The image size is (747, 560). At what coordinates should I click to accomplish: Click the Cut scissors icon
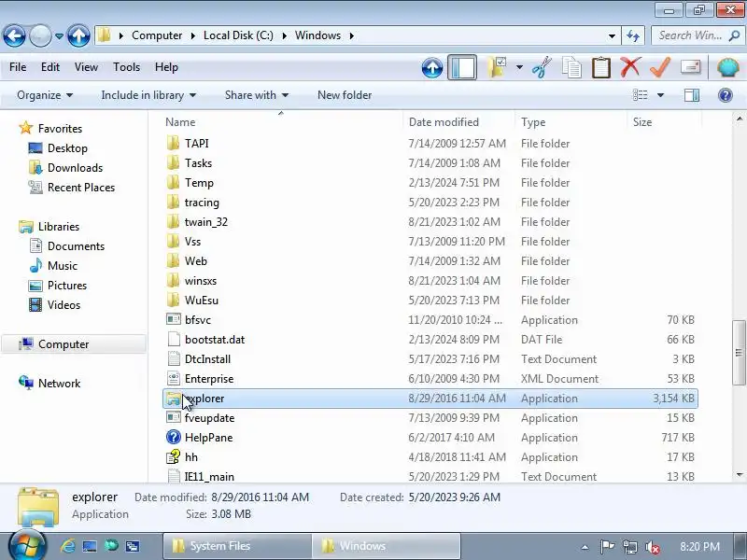click(x=543, y=67)
